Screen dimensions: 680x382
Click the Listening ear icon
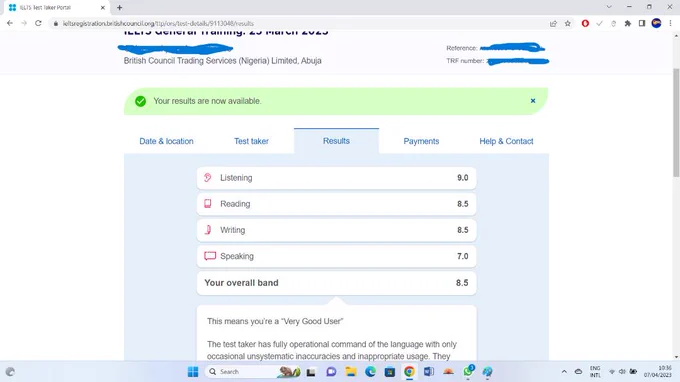208,177
